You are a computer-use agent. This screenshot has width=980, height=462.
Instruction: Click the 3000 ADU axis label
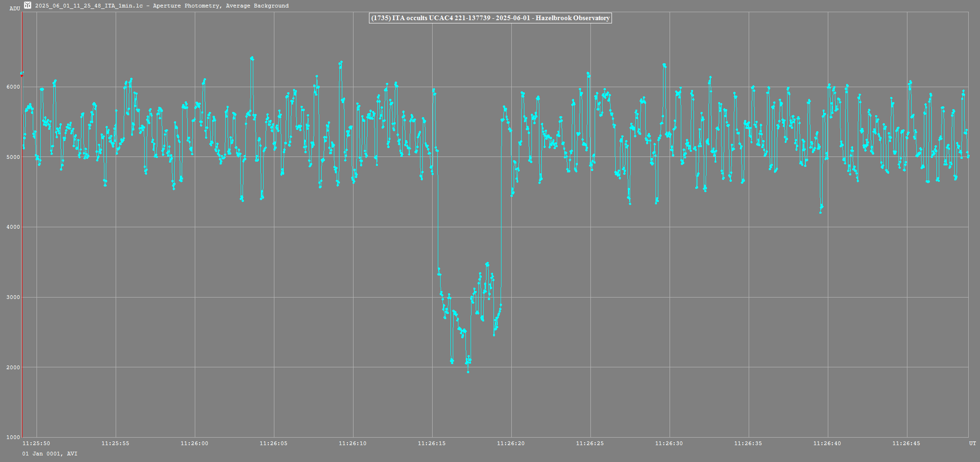coord(13,298)
